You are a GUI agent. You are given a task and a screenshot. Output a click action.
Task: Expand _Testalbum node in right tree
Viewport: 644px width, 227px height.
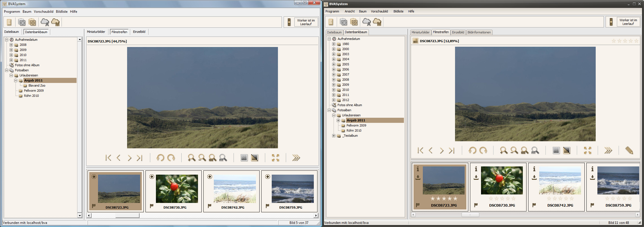(x=334, y=136)
